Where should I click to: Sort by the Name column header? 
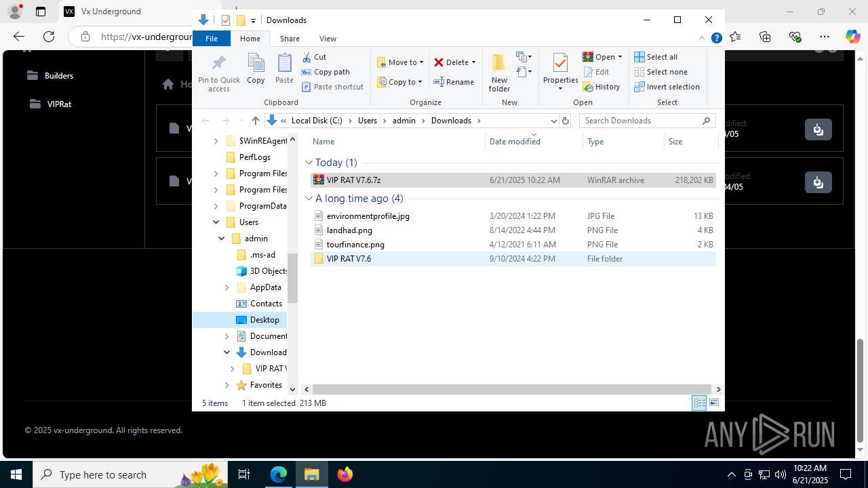(397, 142)
